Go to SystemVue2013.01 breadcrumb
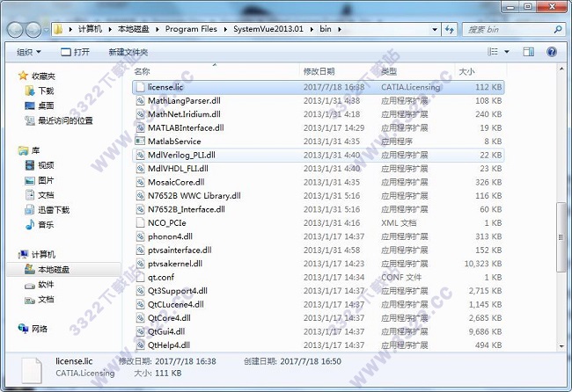The height and width of the screenshot is (392, 572). click(268, 29)
